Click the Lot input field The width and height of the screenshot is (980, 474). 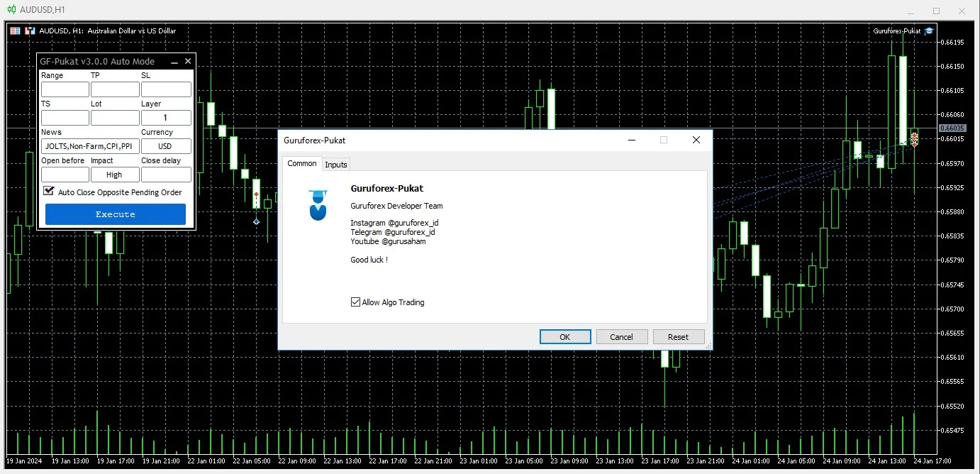pyautogui.click(x=115, y=118)
